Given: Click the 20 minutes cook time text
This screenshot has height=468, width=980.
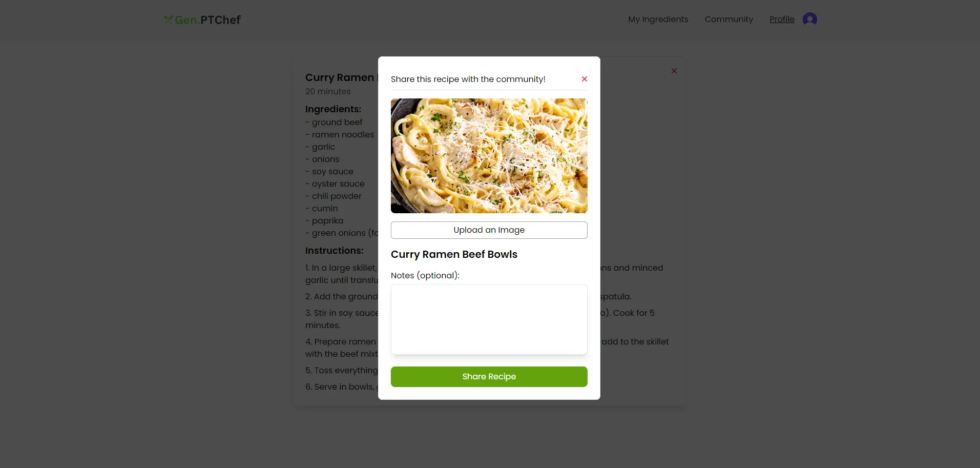Looking at the screenshot, I should coord(328,92).
